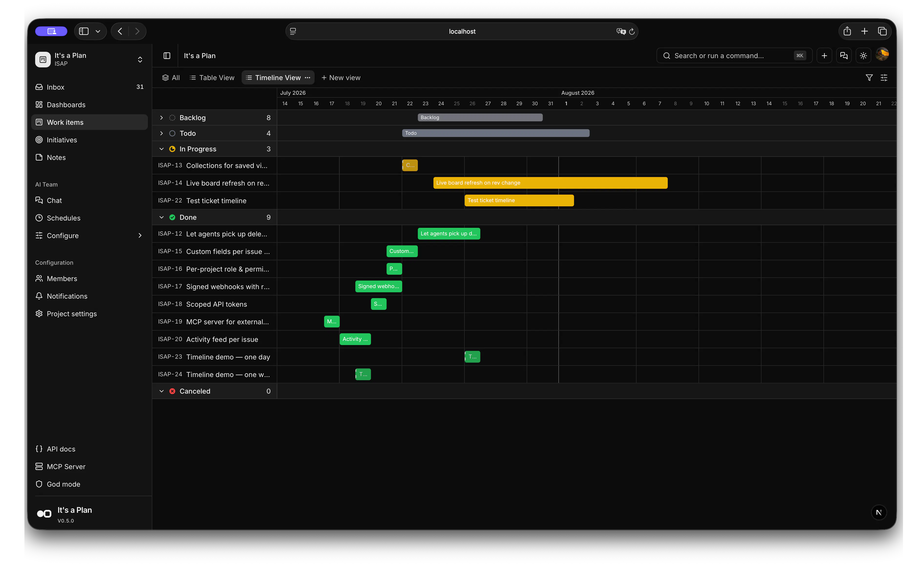
Task: Open ISAP-14 Live board refresh row
Action: pos(215,183)
